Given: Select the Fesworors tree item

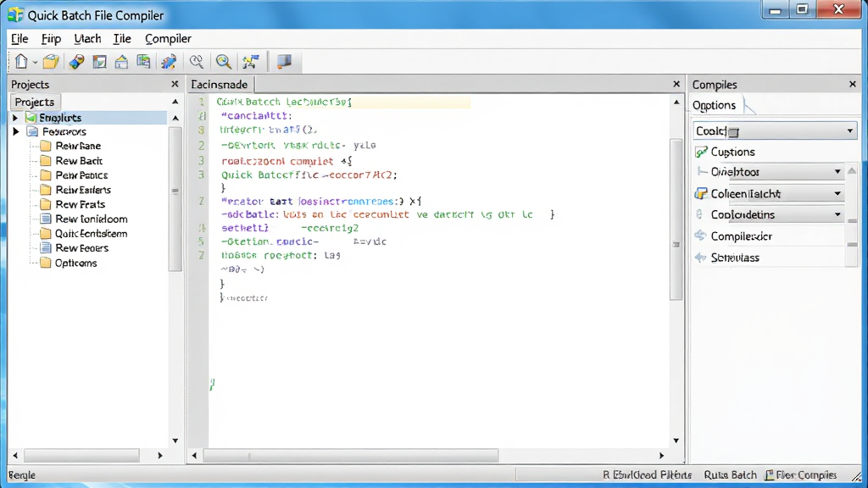Looking at the screenshot, I should 64,131.
